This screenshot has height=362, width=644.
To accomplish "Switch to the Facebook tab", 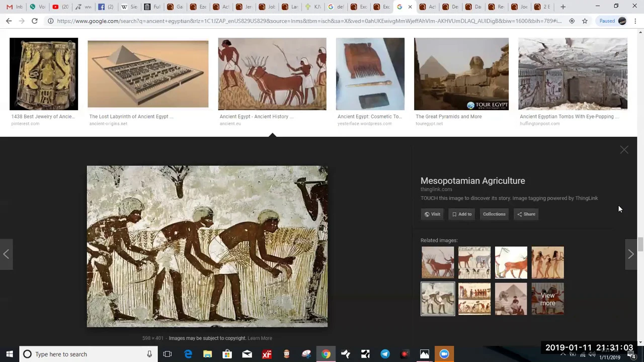I will (x=106, y=7).
